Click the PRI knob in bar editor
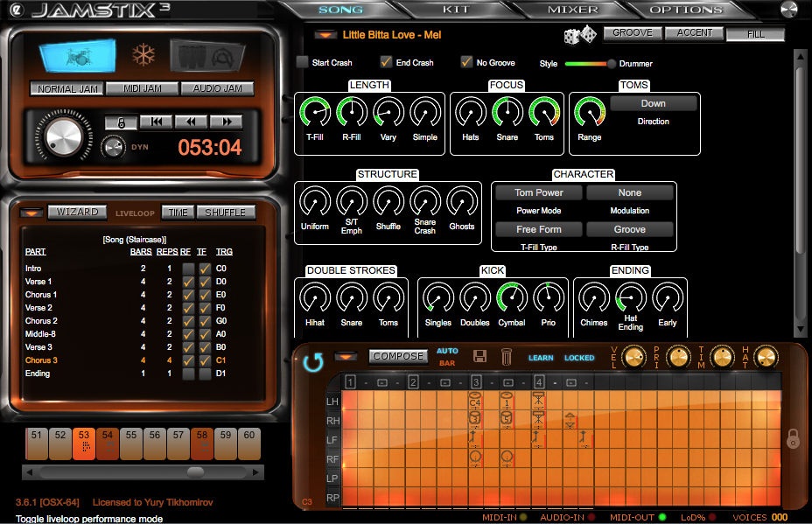The image size is (812, 524). 678,357
